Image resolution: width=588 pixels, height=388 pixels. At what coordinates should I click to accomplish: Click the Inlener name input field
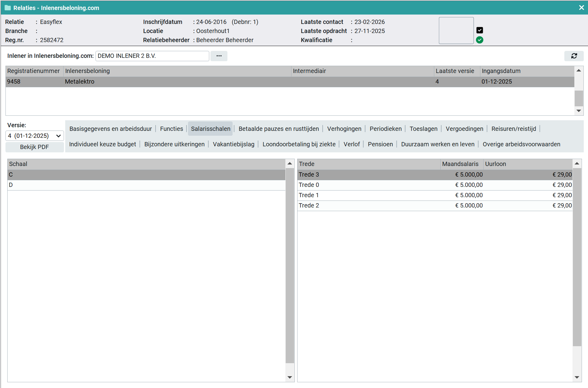(152, 56)
